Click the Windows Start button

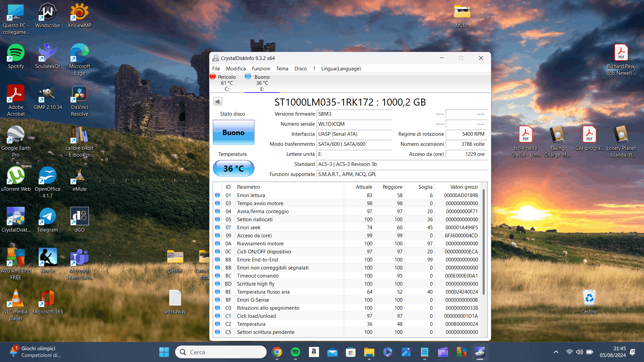pos(164,352)
